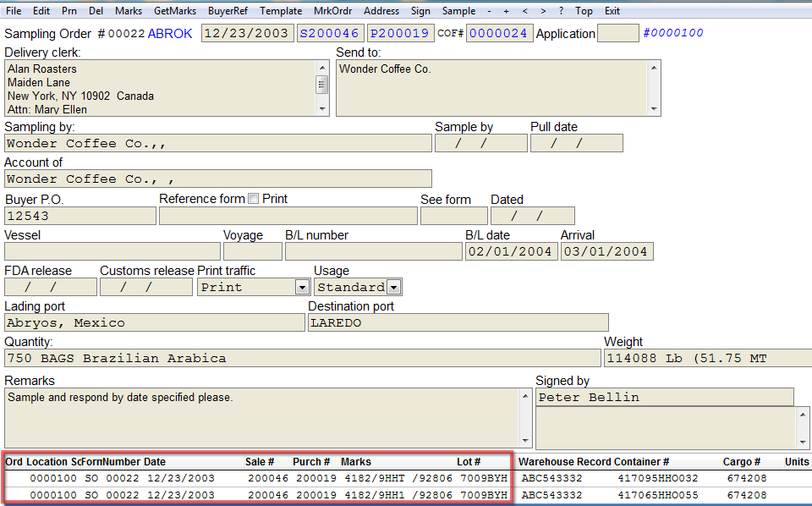Click the Delivery clerk scroll up arrow

322,68
